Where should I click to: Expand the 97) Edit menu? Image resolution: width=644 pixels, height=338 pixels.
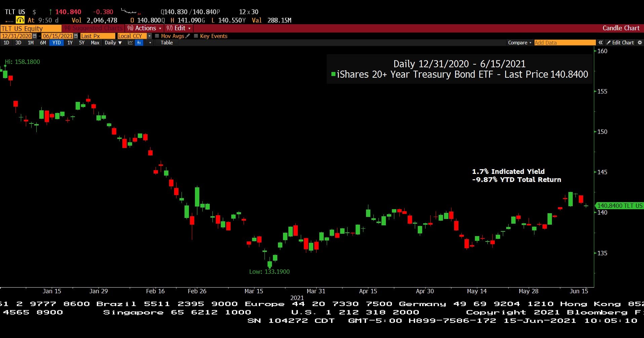[x=178, y=28]
